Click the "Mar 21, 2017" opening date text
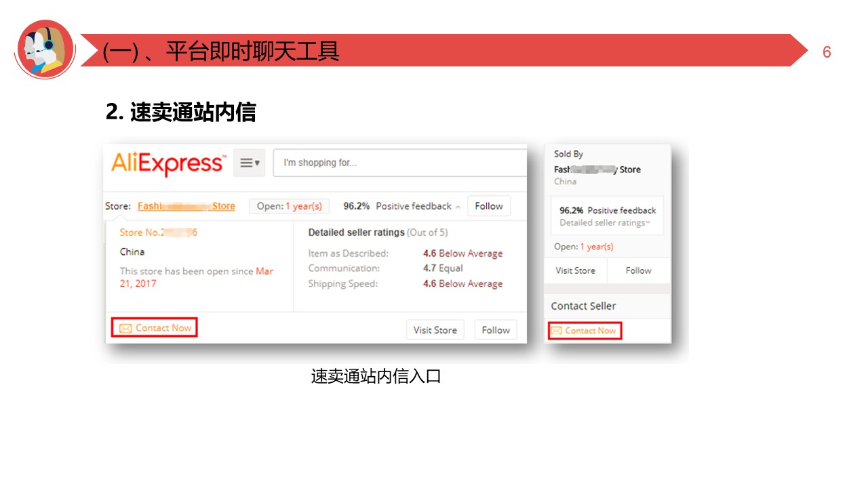 [197, 277]
